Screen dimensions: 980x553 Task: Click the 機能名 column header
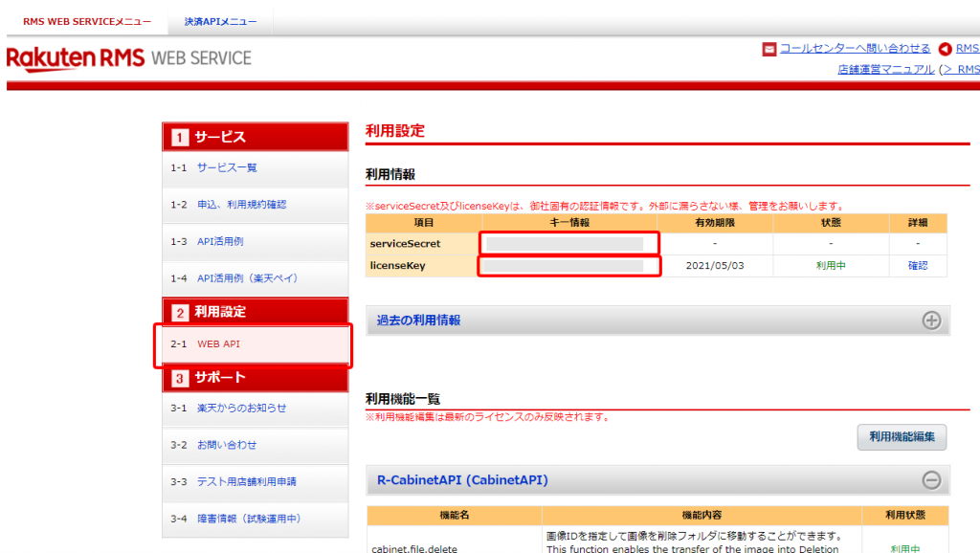pyautogui.click(x=455, y=516)
